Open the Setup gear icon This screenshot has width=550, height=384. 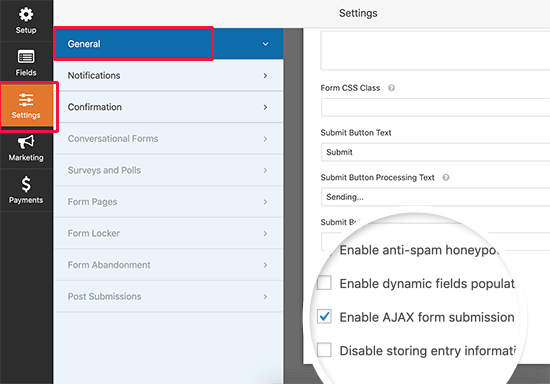pos(26,15)
